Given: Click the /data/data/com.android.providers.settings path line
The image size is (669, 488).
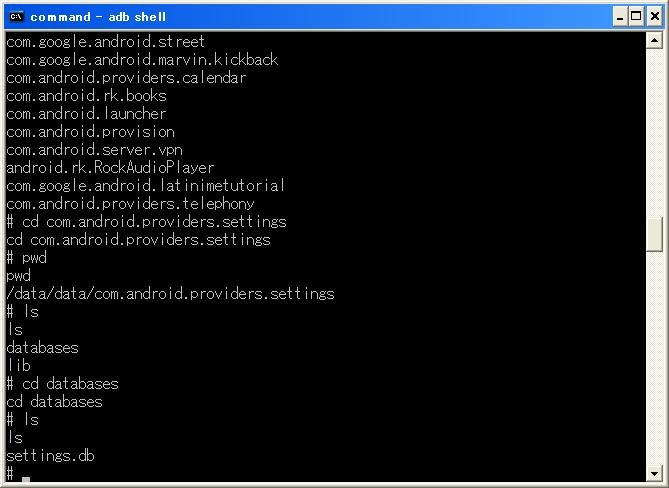Looking at the screenshot, I should [x=170, y=294].
